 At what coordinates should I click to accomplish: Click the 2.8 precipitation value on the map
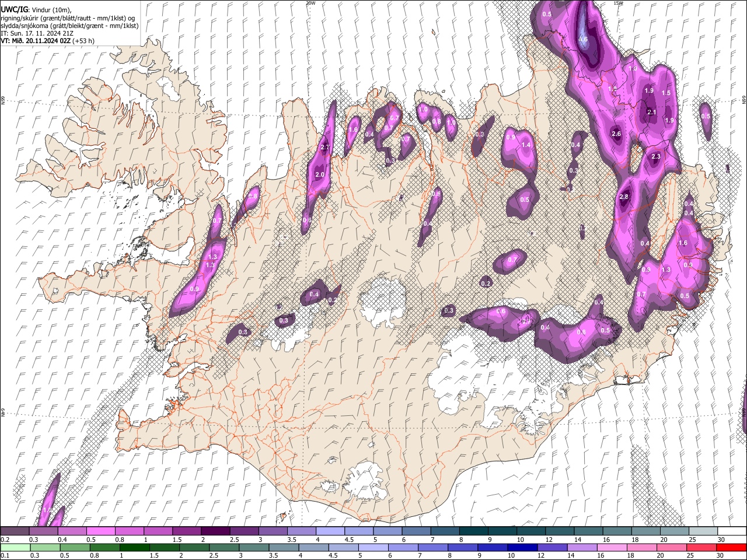pyautogui.click(x=624, y=197)
